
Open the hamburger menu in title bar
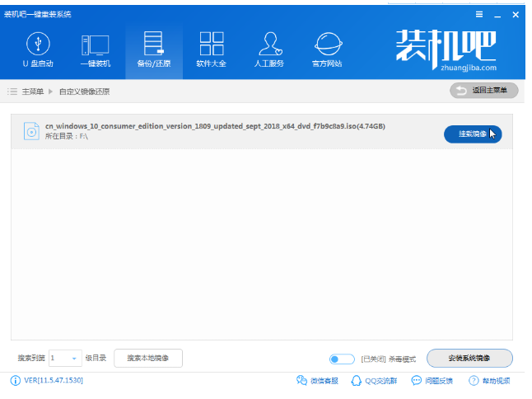tap(479, 14)
